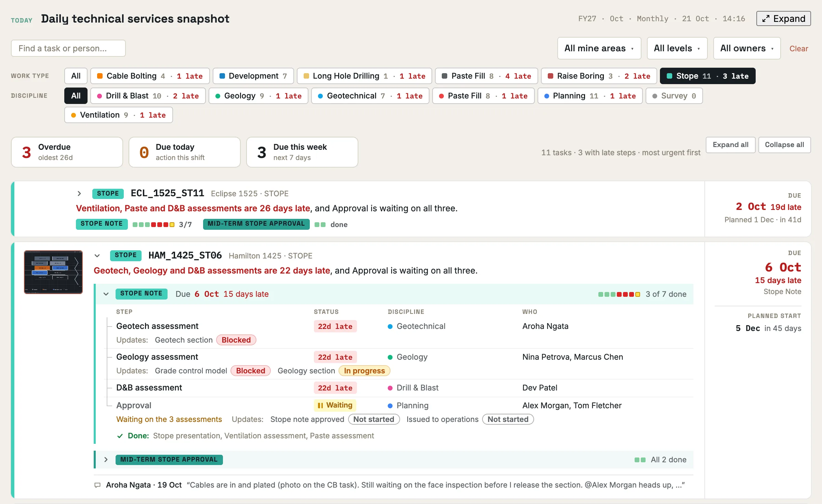Click Collapse all button
Screen dimensions: 822x504
coord(784,145)
